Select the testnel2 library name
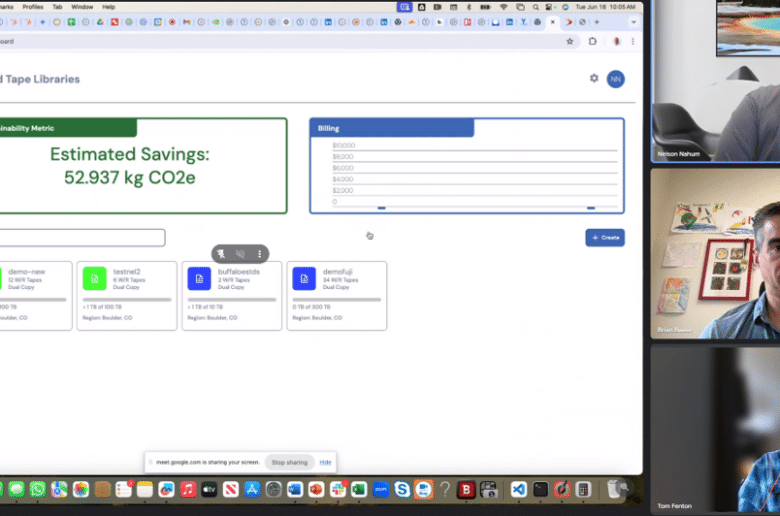 coord(127,272)
